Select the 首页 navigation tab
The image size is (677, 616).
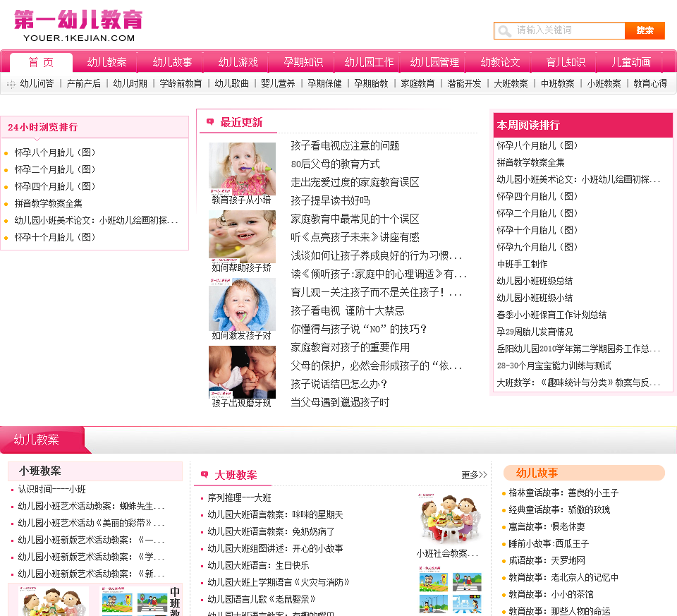pos(41,62)
